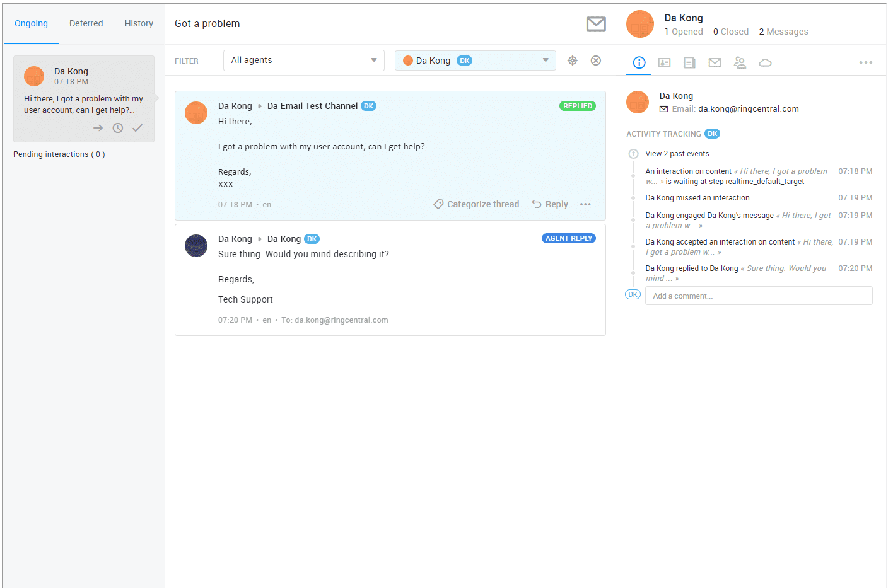Switch to the History tab

pos(139,23)
